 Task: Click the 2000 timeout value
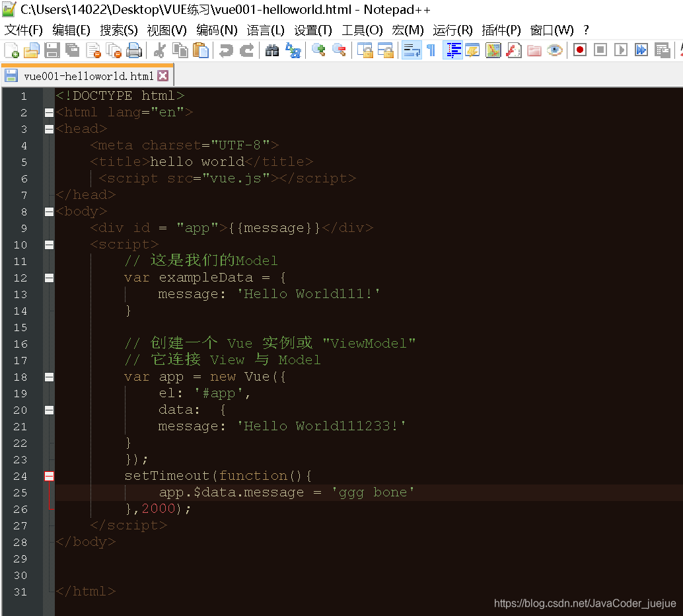click(158, 509)
